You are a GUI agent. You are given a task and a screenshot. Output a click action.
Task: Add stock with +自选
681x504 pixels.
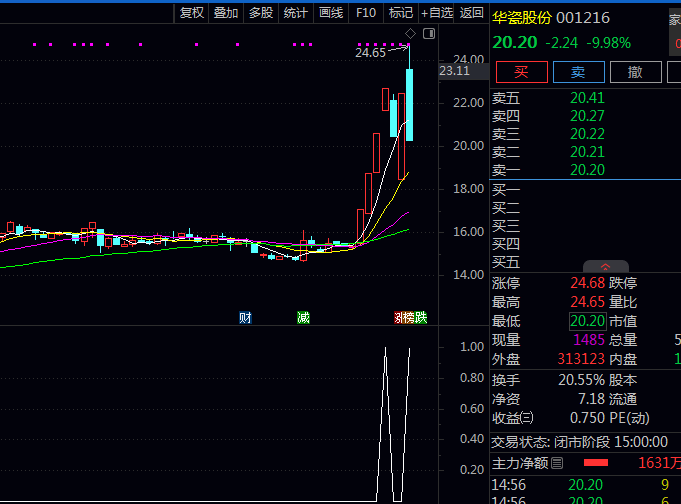tap(436, 13)
